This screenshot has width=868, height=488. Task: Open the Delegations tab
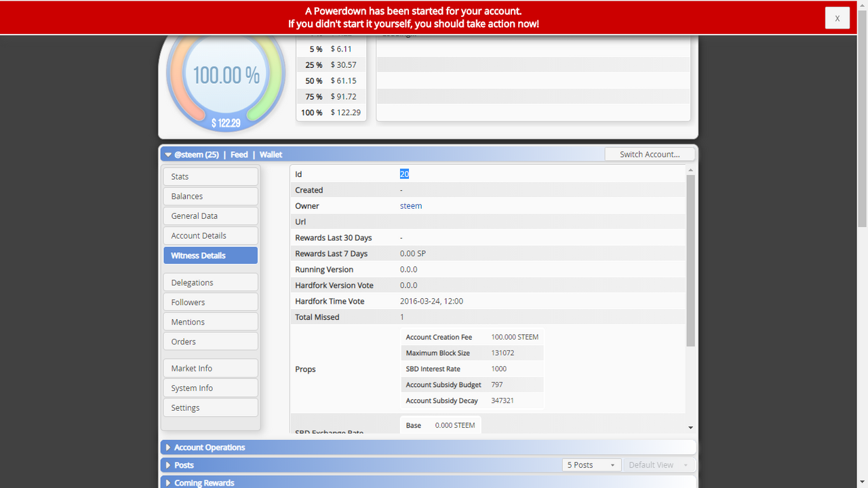click(210, 282)
